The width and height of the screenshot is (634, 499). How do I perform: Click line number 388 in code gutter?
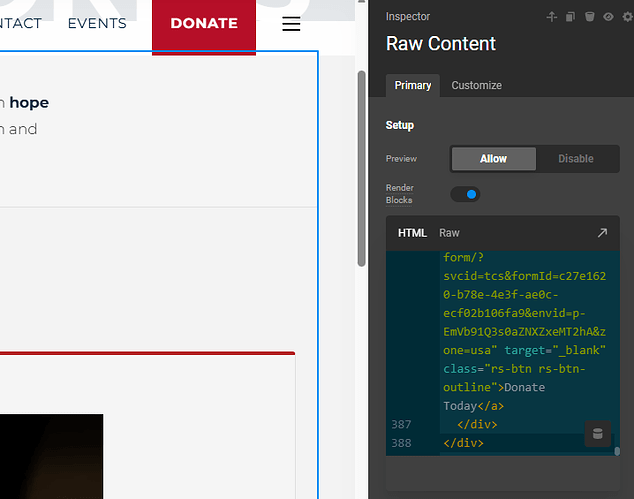tap(401, 442)
